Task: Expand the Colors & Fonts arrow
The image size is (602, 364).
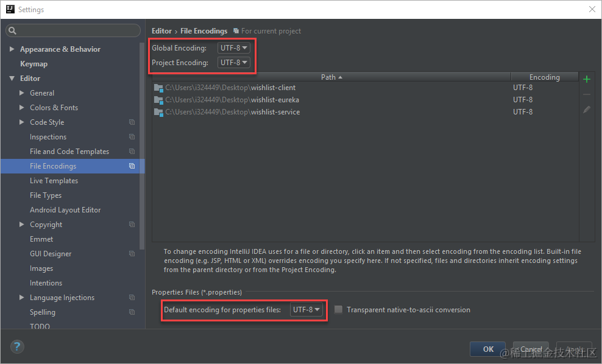Action: coord(22,107)
